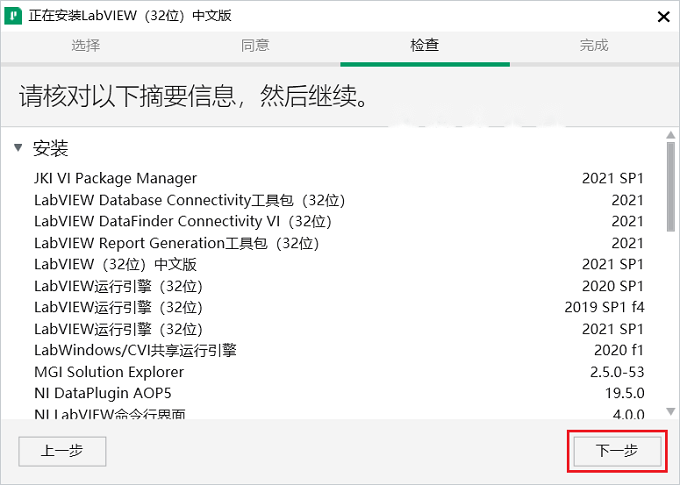
Task: Select LabWindows/CVI共享运行引擎 row
Action: point(339,350)
